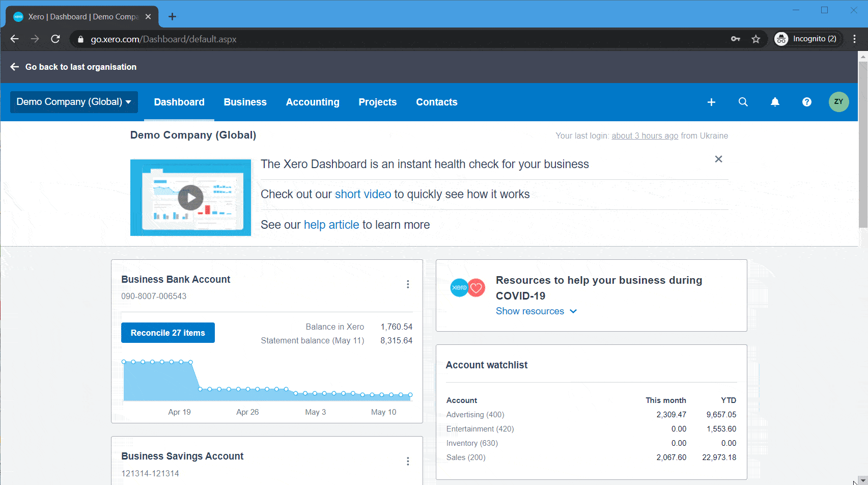Go back to last organisation

pyautogui.click(x=73, y=67)
